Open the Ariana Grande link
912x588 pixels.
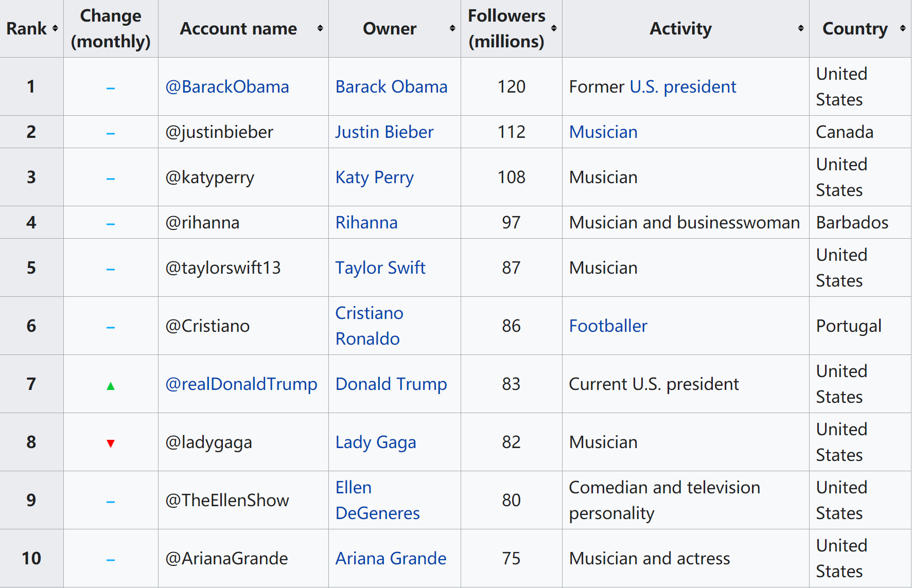[391, 559]
